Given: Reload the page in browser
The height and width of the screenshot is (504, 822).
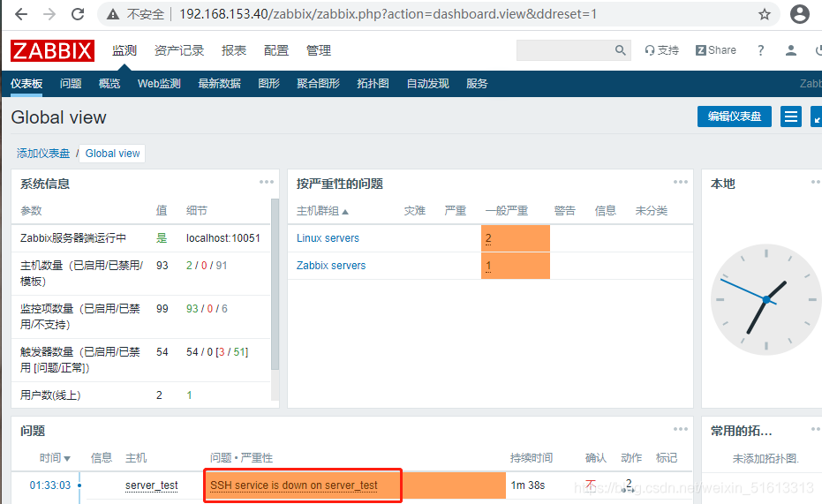Looking at the screenshot, I should coord(78,14).
